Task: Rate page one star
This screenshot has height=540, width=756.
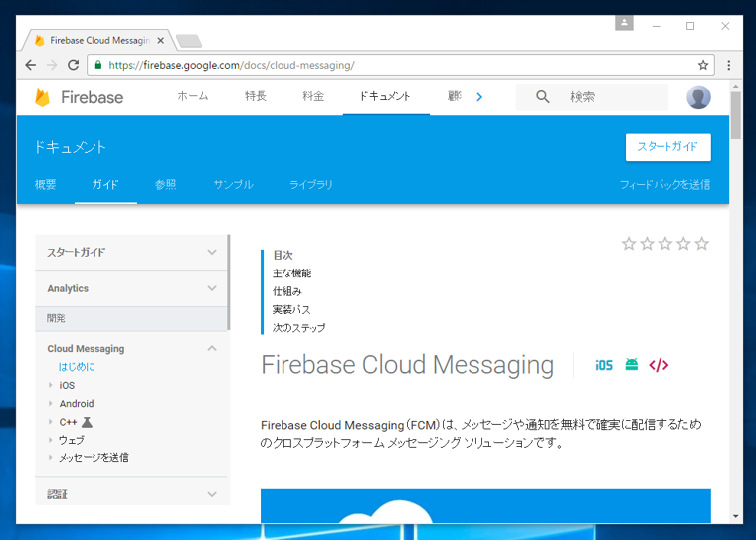Action: [629, 244]
